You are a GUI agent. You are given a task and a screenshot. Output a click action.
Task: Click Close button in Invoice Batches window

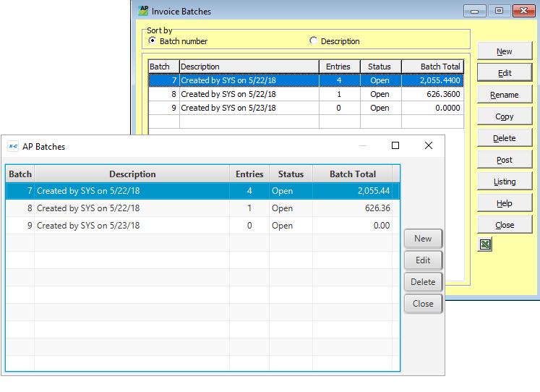pos(505,225)
